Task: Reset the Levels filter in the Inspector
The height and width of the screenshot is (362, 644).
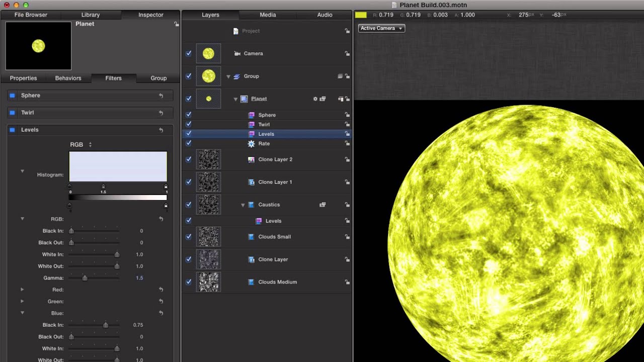Action: (161, 130)
